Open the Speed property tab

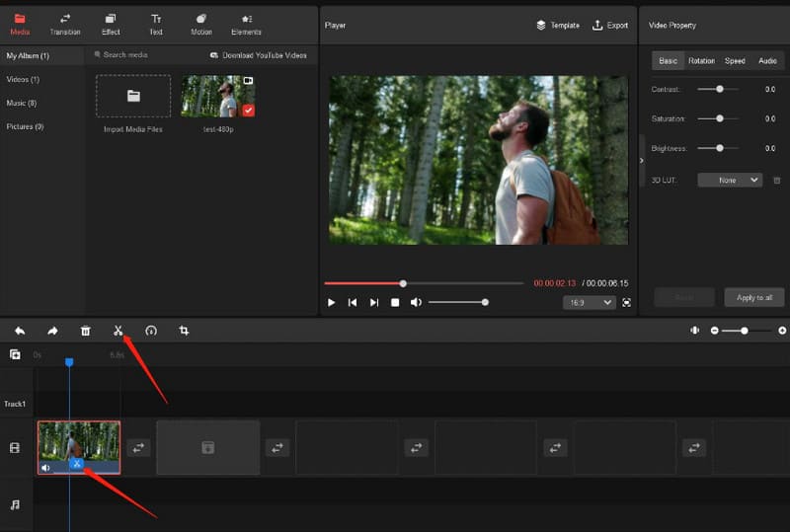click(x=735, y=61)
